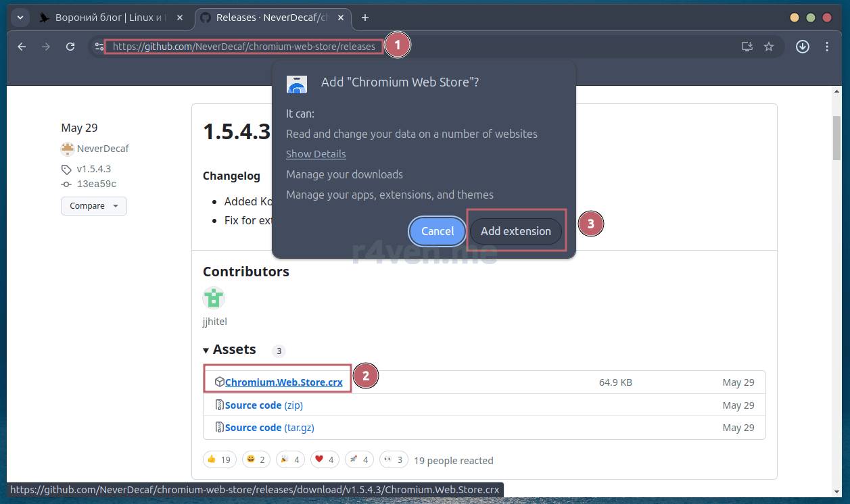
Task: Open the browser three-dot menu
Action: (827, 47)
